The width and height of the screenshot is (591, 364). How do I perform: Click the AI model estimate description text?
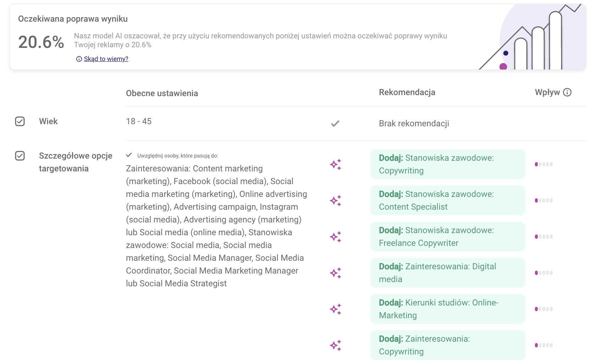(x=260, y=40)
